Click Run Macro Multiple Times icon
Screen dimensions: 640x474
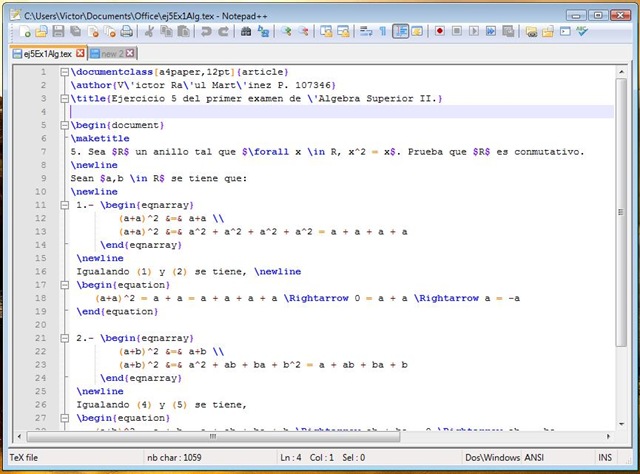pyautogui.click(x=491, y=31)
